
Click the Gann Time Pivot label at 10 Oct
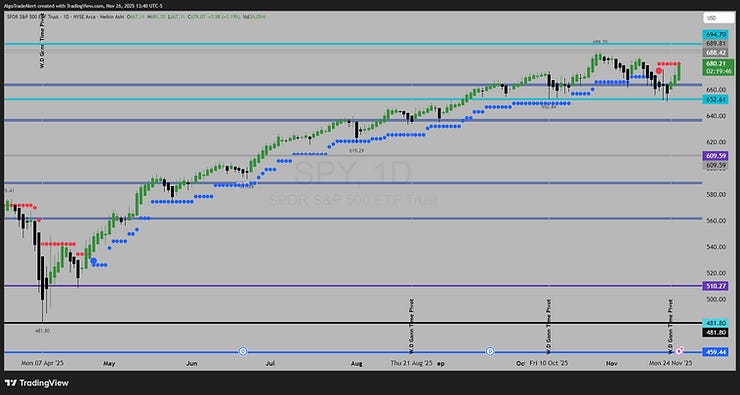(x=548, y=326)
